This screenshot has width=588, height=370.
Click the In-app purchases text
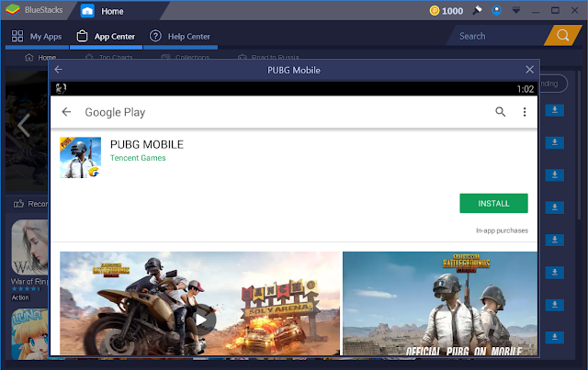(x=503, y=230)
